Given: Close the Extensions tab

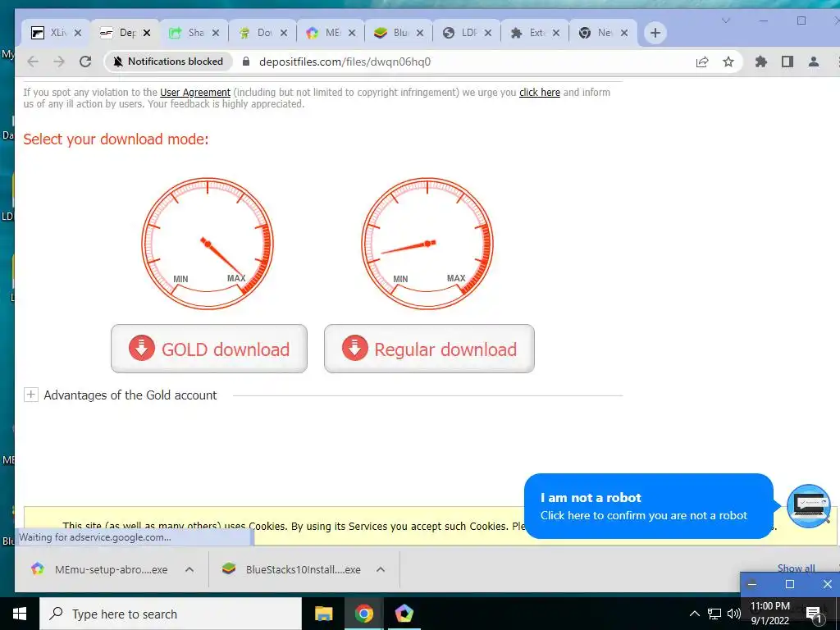Looking at the screenshot, I should tap(556, 33).
